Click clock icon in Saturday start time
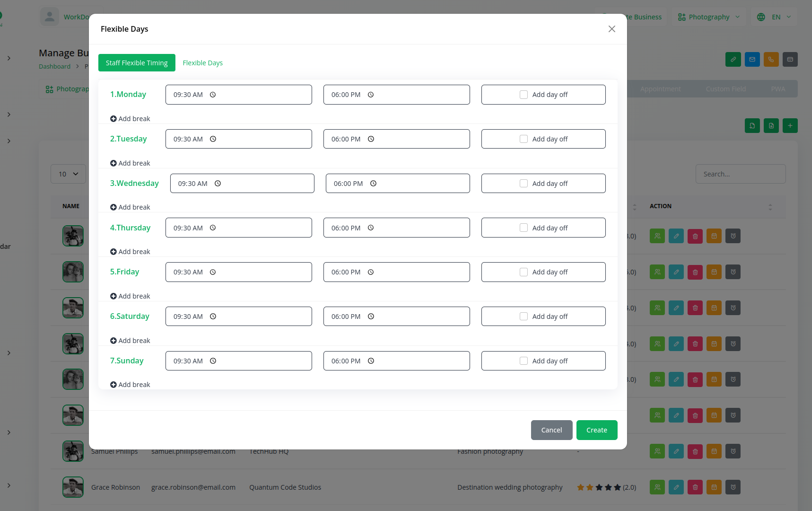This screenshot has height=511, width=812. tap(213, 317)
